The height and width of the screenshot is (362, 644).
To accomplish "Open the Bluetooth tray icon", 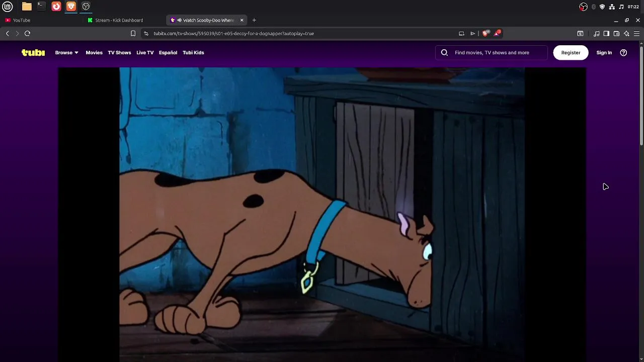I will click(x=594, y=7).
